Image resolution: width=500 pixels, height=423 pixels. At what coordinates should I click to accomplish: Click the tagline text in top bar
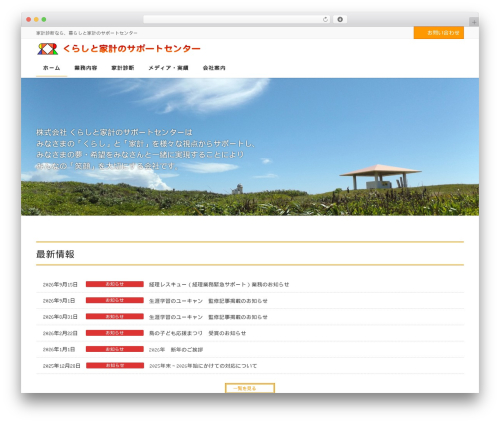[x=87, y=33]
